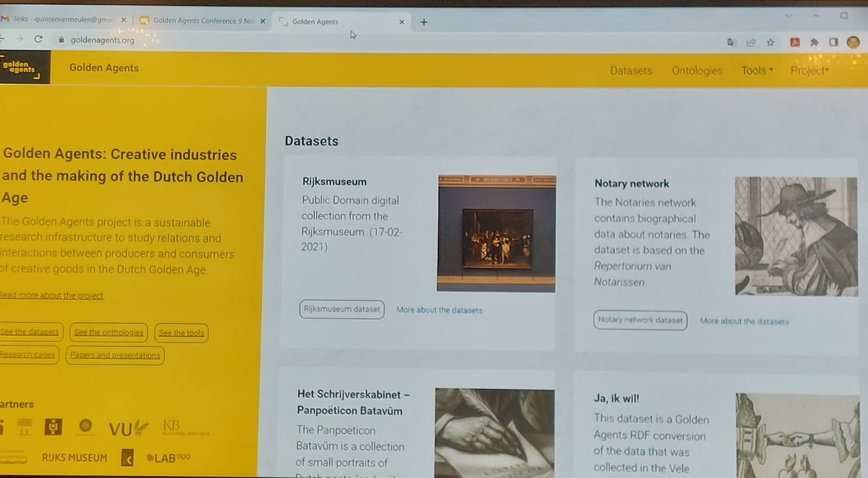Click the See the onthologies button
The image size is (868, 478).
coord(109,333)
